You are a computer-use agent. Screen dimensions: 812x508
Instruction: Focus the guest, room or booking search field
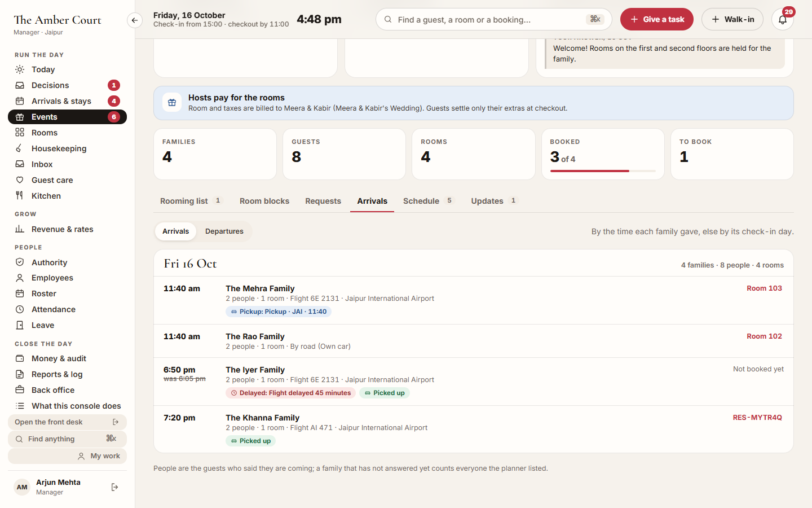(493, 19)
